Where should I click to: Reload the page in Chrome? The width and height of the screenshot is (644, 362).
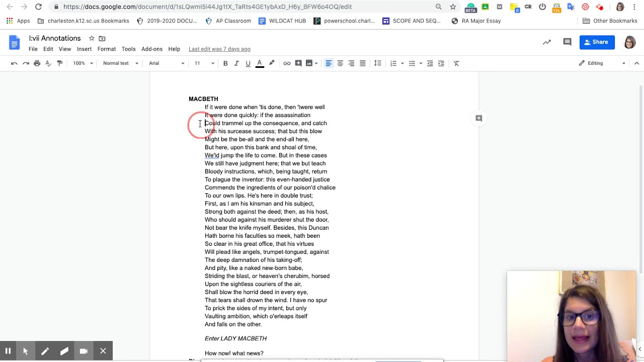coord(38,7)
